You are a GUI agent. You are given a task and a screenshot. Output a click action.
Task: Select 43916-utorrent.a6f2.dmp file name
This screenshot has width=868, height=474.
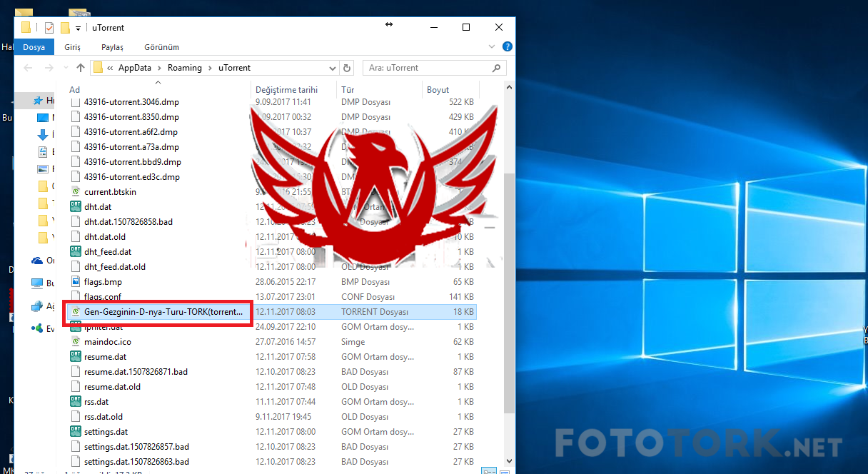(x=131, y=131)
